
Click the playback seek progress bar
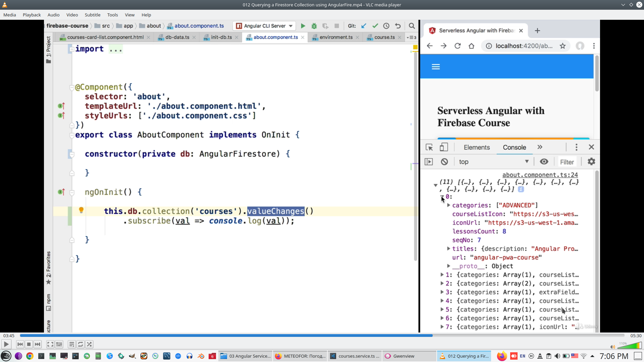click(322, 336)
